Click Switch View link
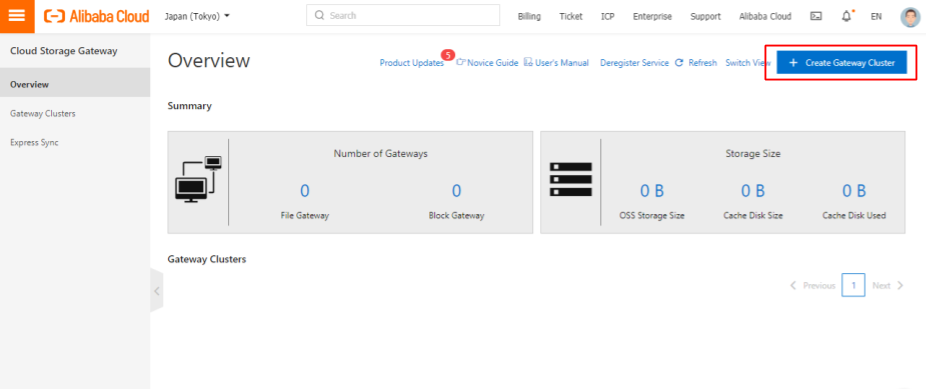 pyautogui.click(x=748, y=62)
